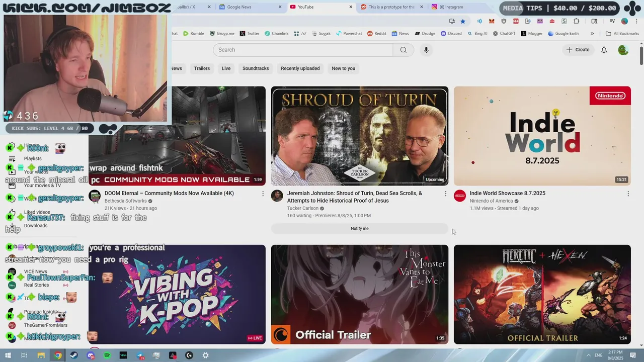Bookmark this page with the star icon
The width and height of the screenshot is (644, 362).
click(463, 21)
